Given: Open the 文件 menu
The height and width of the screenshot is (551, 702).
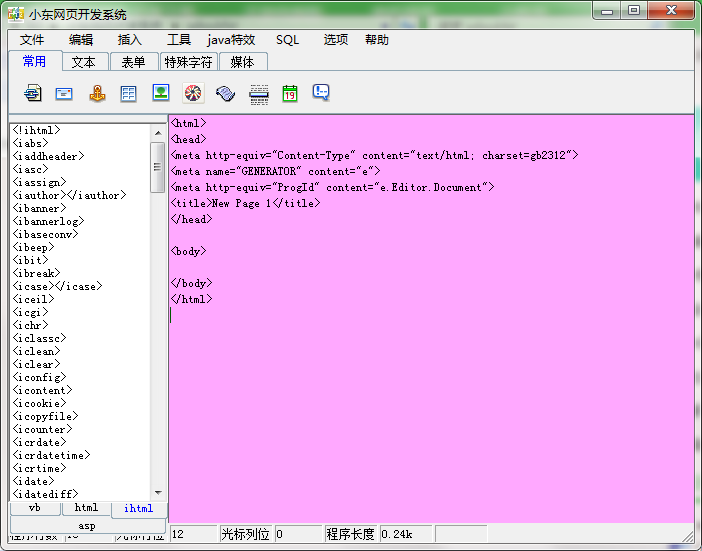Looking at the screenshot, I should pos(32,40).
